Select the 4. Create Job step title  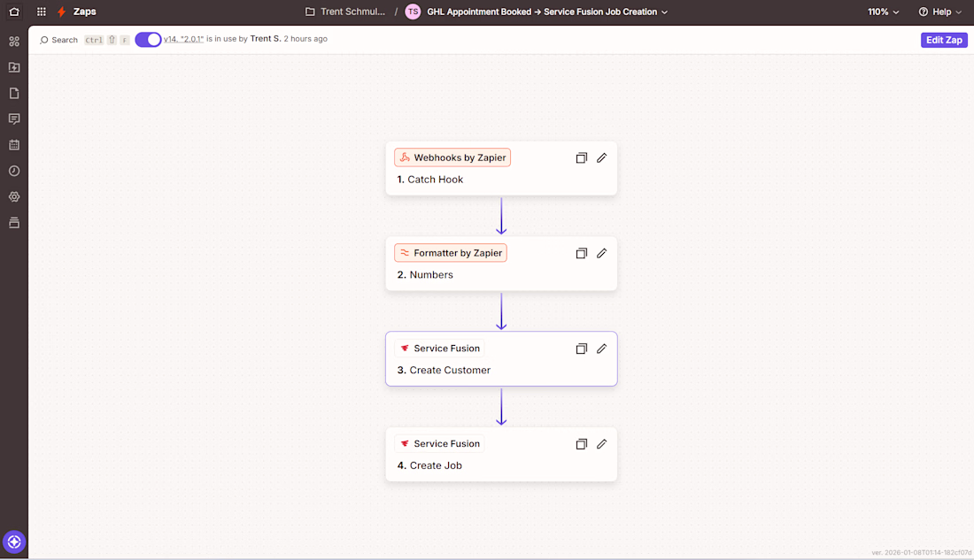pos(429,465)
